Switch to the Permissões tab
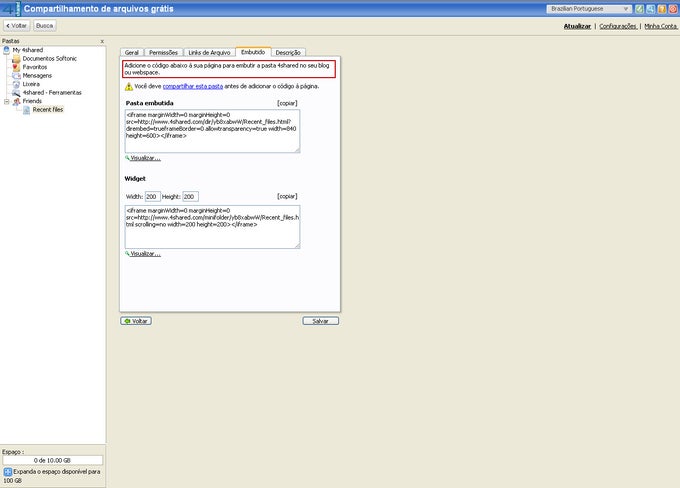 [163, 52]
